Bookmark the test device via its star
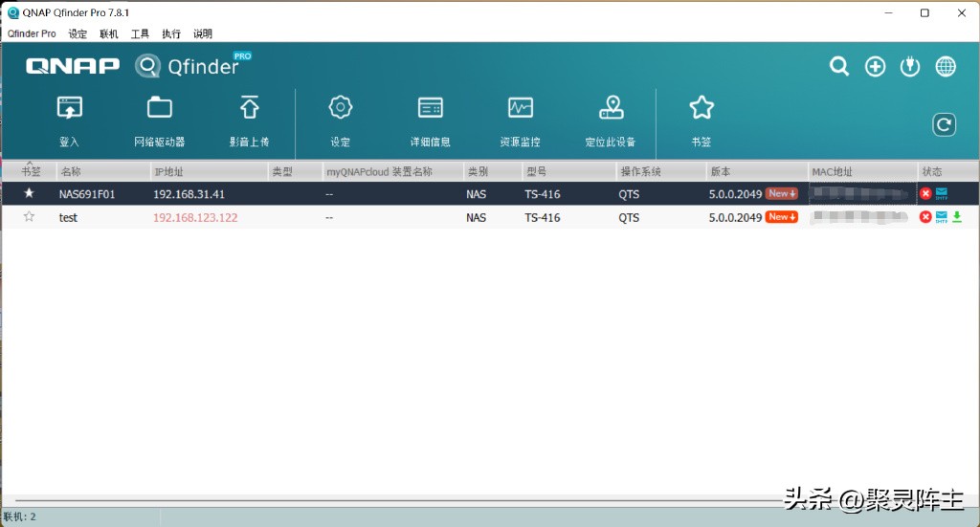 [x=29, y=217]
